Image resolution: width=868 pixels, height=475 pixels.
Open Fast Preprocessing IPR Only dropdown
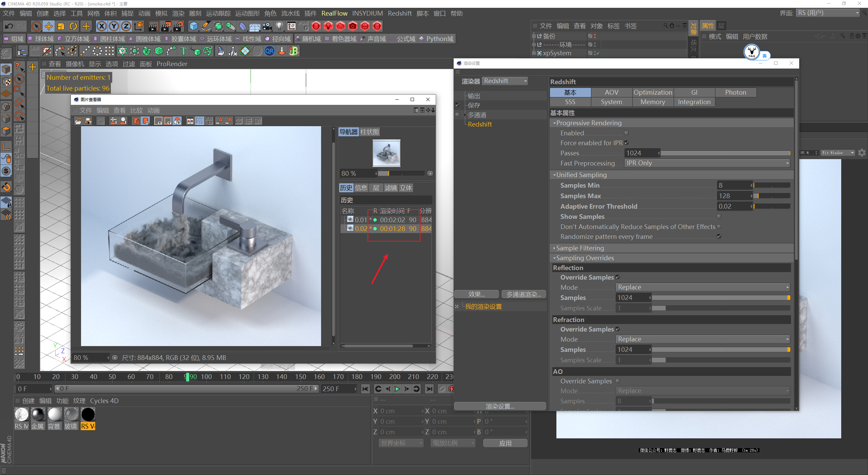point(707,163)
